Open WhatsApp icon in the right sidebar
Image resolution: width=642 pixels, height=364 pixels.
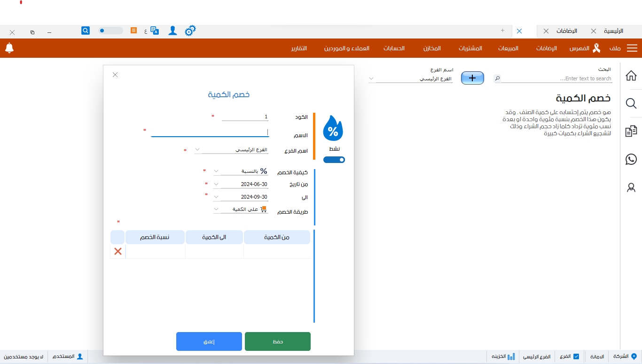[631, 160]
